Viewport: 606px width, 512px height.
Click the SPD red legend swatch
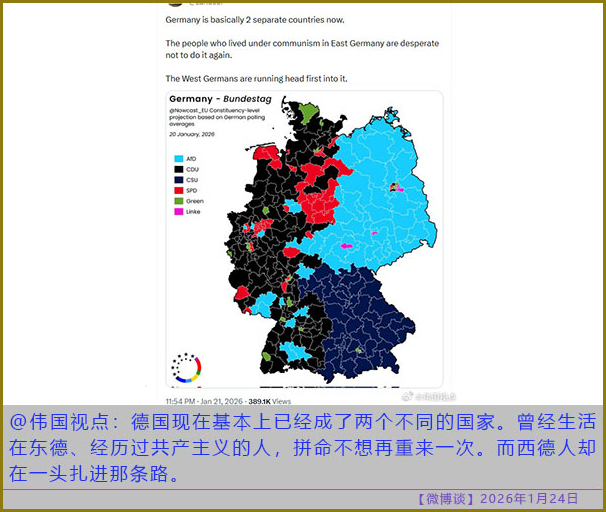point(177,190)
